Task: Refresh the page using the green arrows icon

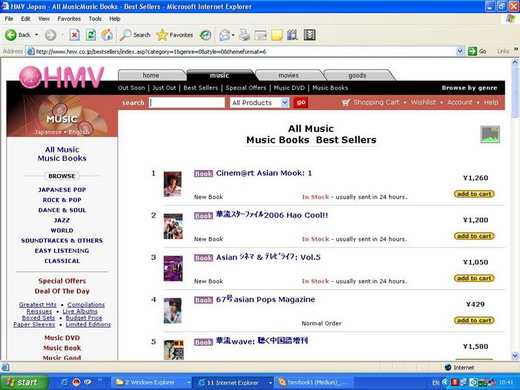Action: click(x=91, y=35)
